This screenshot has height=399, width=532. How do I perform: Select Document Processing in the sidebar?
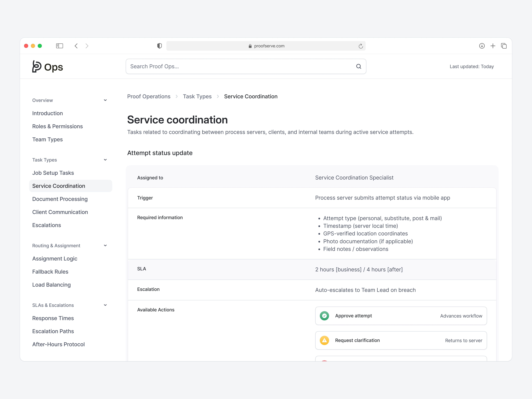(60, 199)
